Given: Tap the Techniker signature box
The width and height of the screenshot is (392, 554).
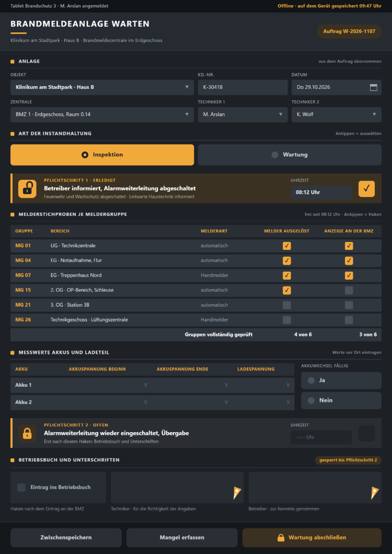Looking at the screenshot, I should [177, 488].
